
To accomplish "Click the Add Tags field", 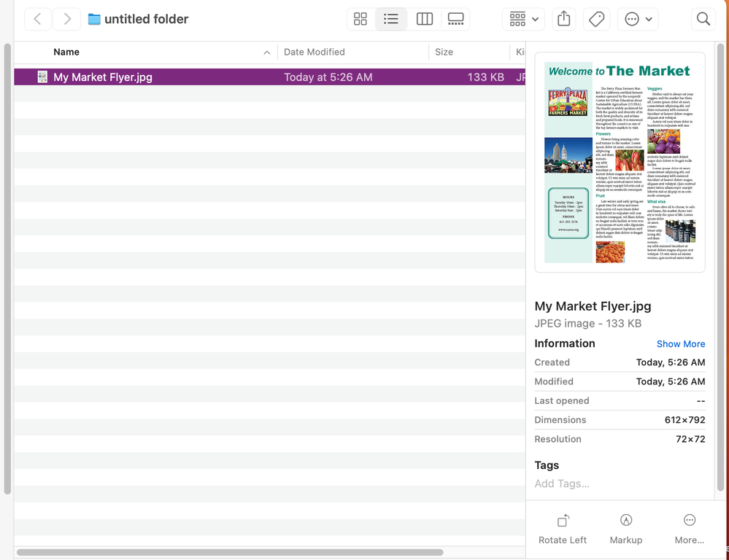I will [x=562, y=483].
